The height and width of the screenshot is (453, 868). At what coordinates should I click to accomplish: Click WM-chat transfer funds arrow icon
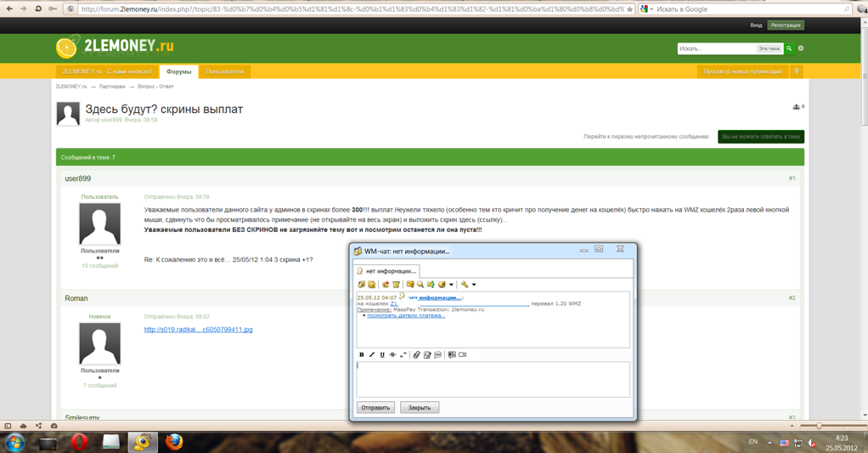pos(431,284)
